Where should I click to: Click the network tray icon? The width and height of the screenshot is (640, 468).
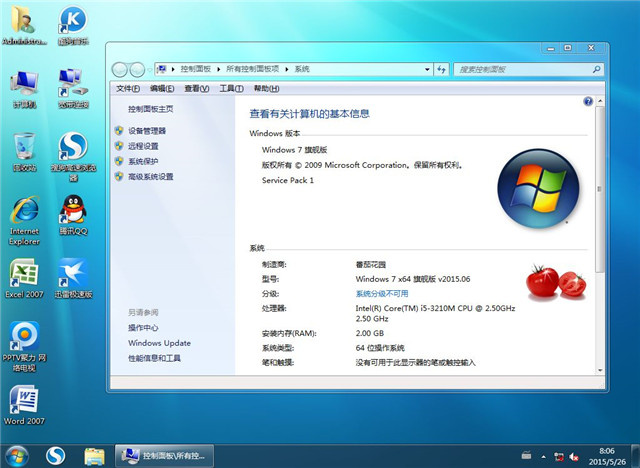559,456
